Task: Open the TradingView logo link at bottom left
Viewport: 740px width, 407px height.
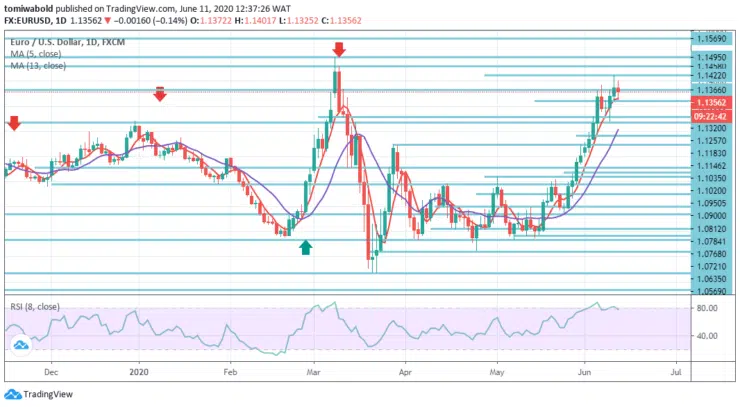Action: 39,394
